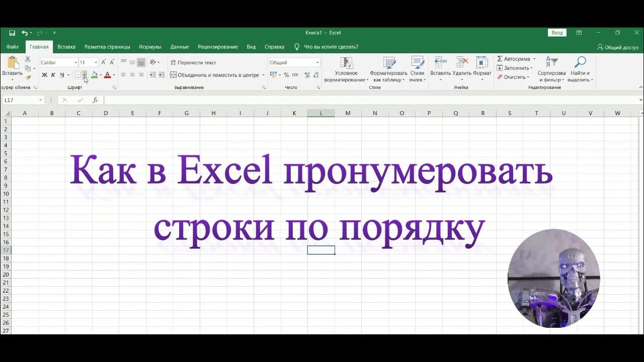Toggle Align Left icon
Screen dimensions: 644x362
124,75
